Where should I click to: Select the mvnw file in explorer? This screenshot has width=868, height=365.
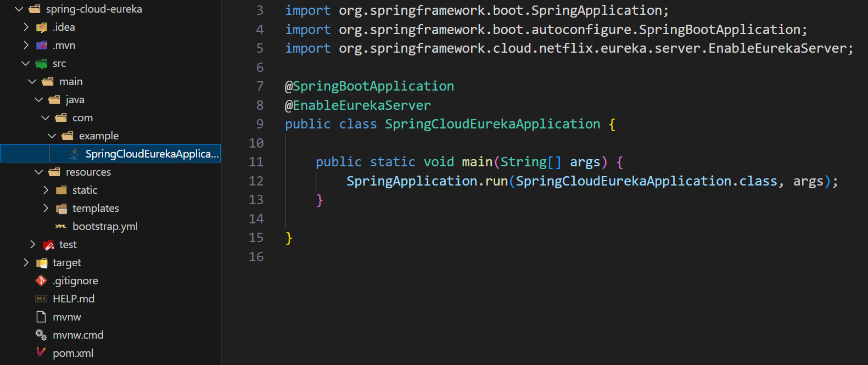coord(66,317)
